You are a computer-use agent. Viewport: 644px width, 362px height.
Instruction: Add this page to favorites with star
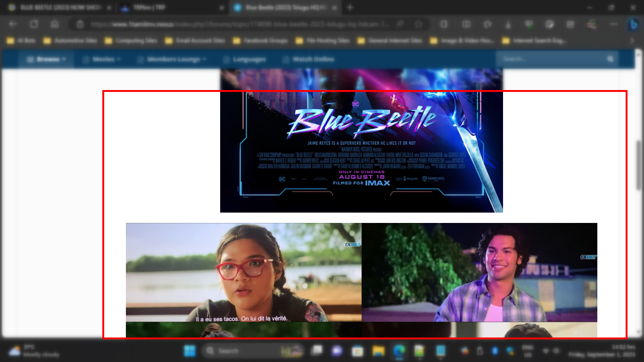pyautogui.click(x=419, y=24)
